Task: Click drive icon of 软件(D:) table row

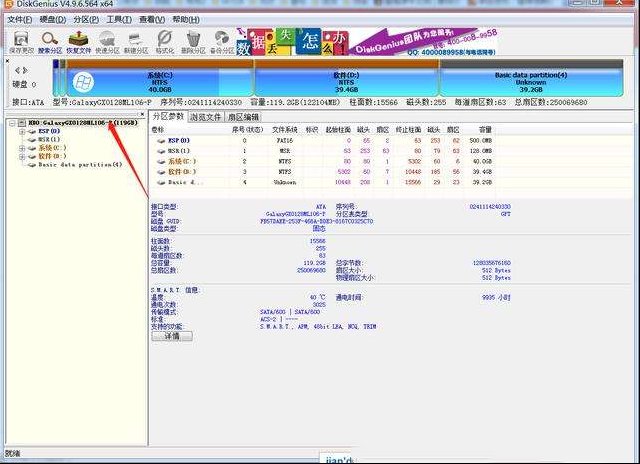Action: pyautogui.click(x=161, y=172)
